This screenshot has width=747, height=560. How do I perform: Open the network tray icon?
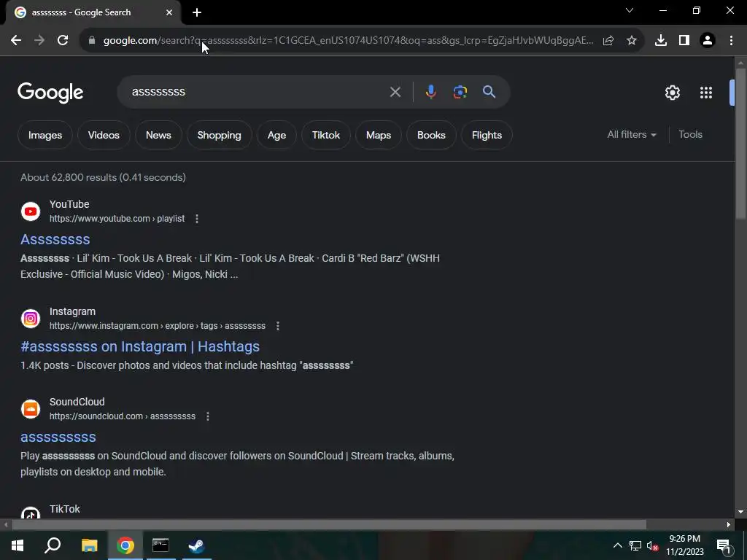pos(635,545)
